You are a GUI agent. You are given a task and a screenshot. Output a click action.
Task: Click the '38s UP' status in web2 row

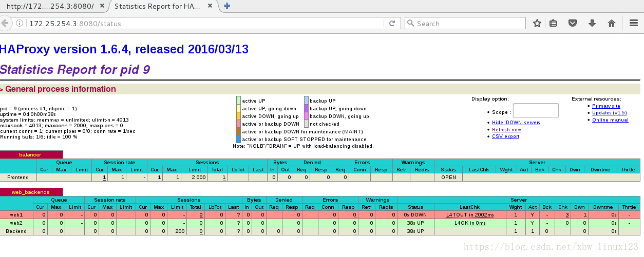click(x=415, y=223)
